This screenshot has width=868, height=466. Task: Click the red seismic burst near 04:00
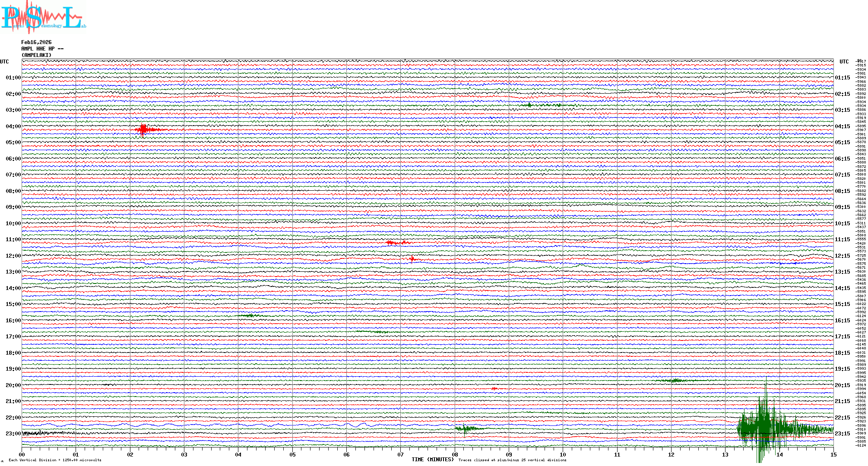144,129
